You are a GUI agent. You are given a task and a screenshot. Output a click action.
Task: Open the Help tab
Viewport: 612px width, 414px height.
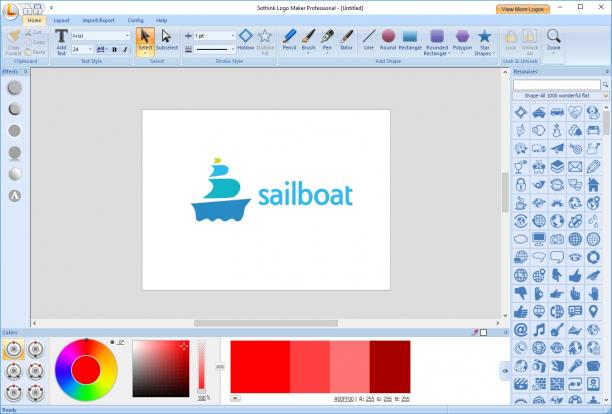(x=162, y=20)
